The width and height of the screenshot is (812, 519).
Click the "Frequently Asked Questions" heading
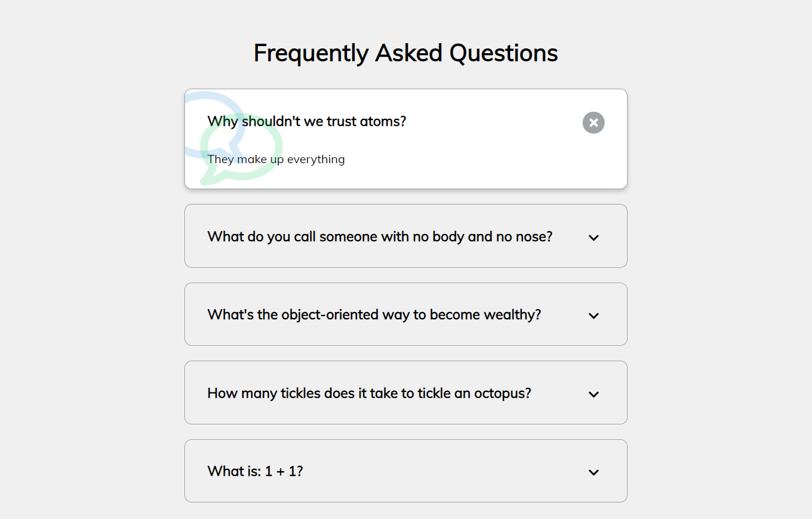pyautogui.click(x=405, y=53)
